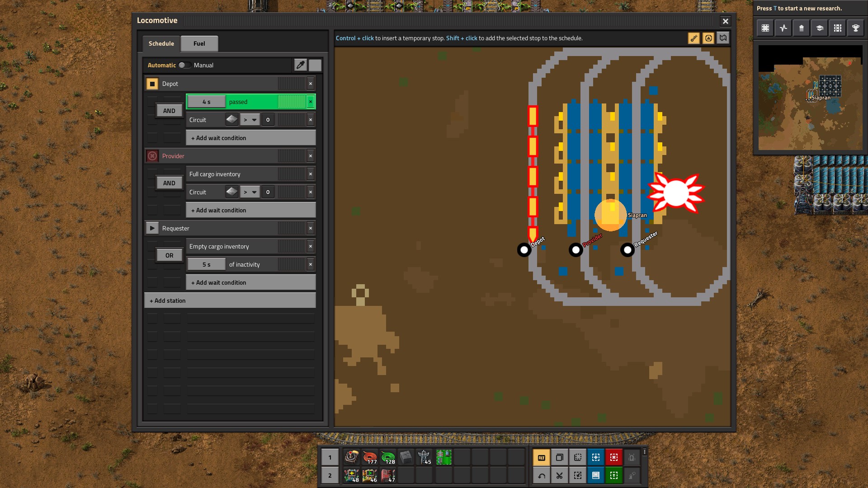Image resolution: width=868 pixels, height=488 pixels.
Task: Remove Requester station from schedule
Action: [311, 228]
